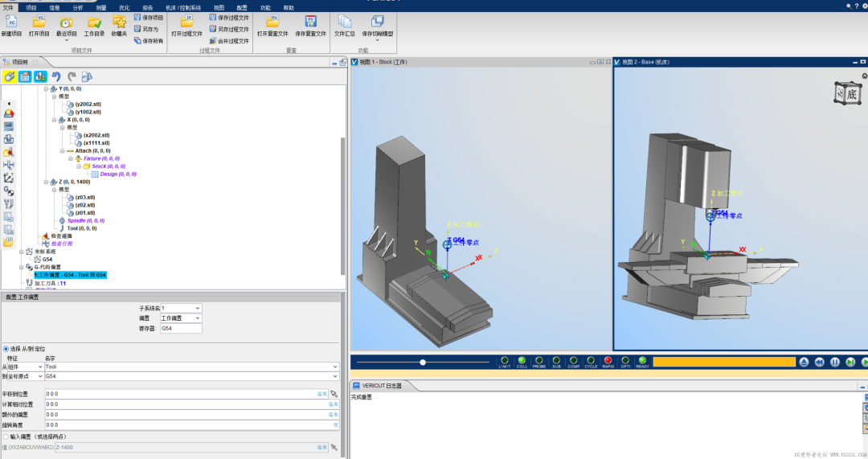
Task: Click the undo arrow in project tree toolbar
Action: click(x=56, y=76)
